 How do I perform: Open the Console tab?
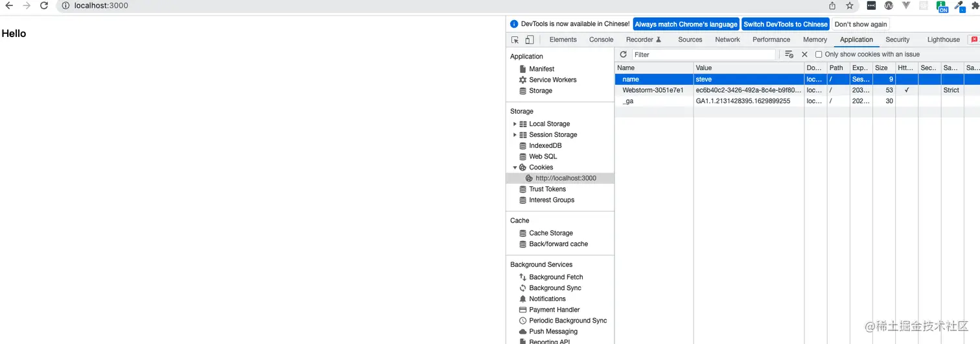pyautogui.click(x=601, y=40)
